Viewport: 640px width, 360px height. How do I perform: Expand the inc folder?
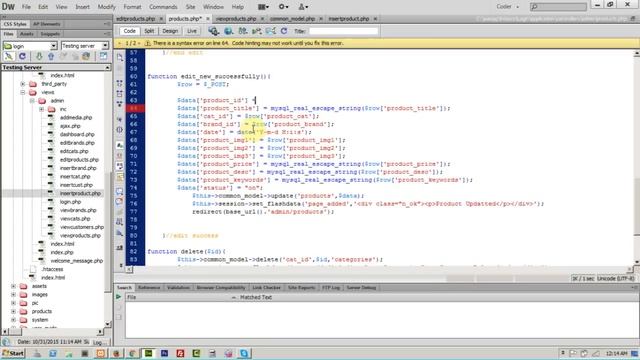coord(42,109)
